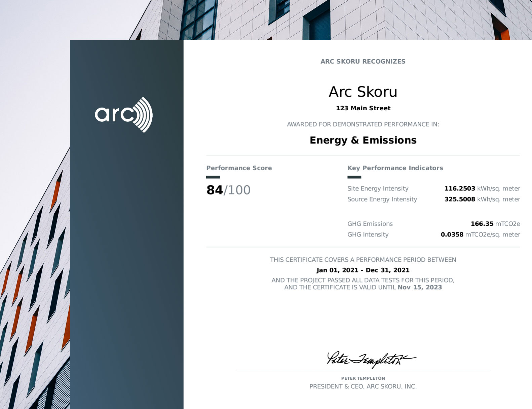Click the '123 Main Street' address
This screenshot has width=532, height=409.
(363, 108)
